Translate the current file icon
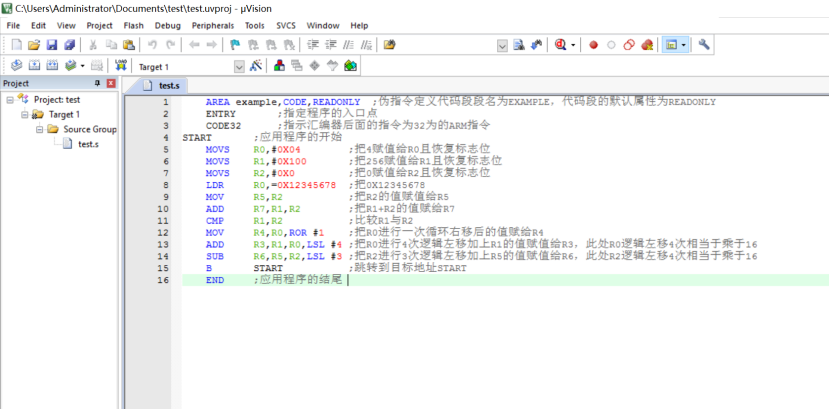829x409 pixels. [x=16, y=66]
